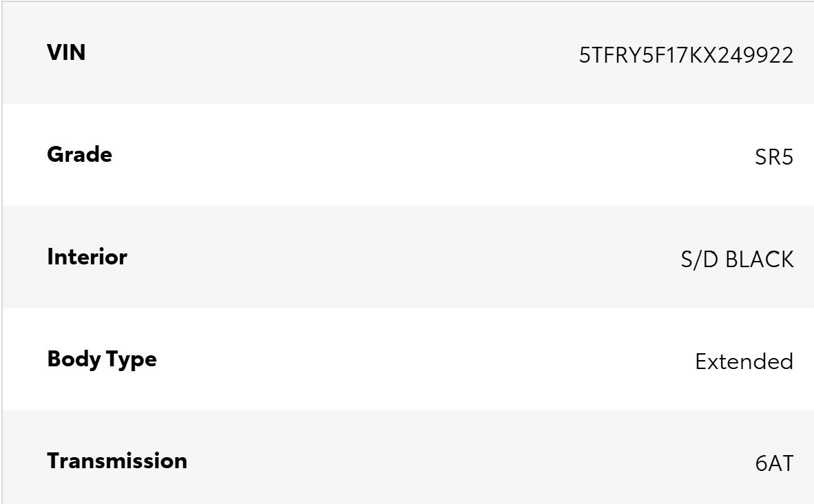Screen dimensions: 814x504
Task: Select the S/D BLACK interior value
Action: (737, 260)
